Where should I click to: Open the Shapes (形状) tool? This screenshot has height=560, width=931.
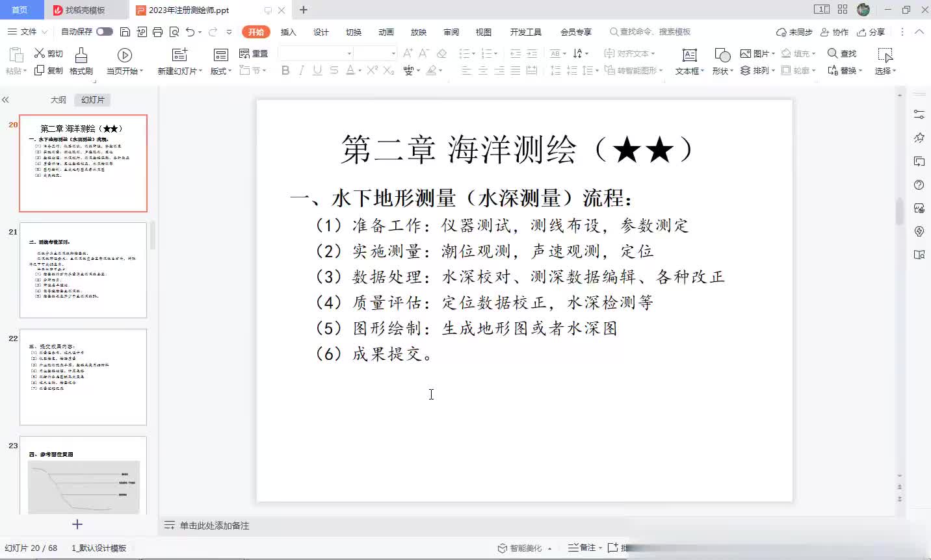click(x=722, y=56)
